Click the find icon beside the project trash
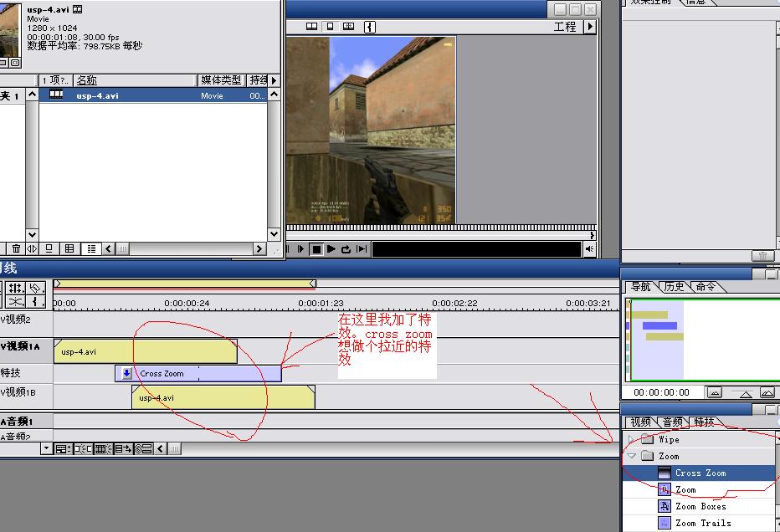Screen dimensions: 780x532 (x=32, y=248)
